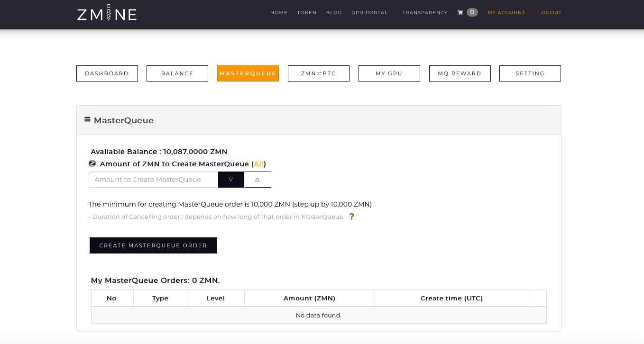This screenshot has height=344, width=644.
Task: Click the minimum 10,000 ZMN notice text
Action: pyautogui.click(x=230, y=205)
